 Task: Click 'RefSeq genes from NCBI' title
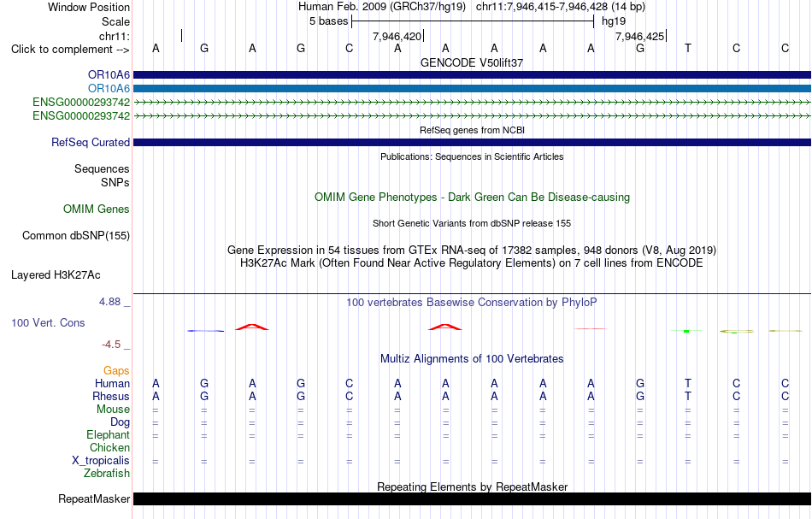coord(473,130)
